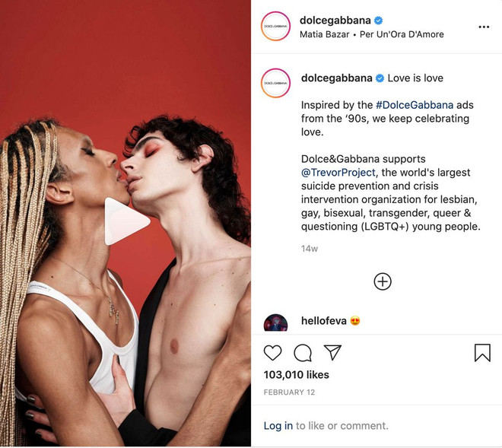Visit the @TrevorProject mention
This screenshot has width=502, height=448.
point(338,173)
